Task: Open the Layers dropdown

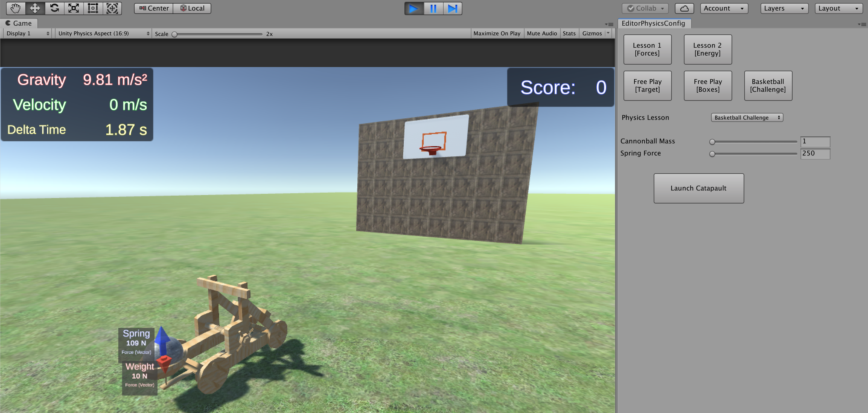Action: [784, 8]
